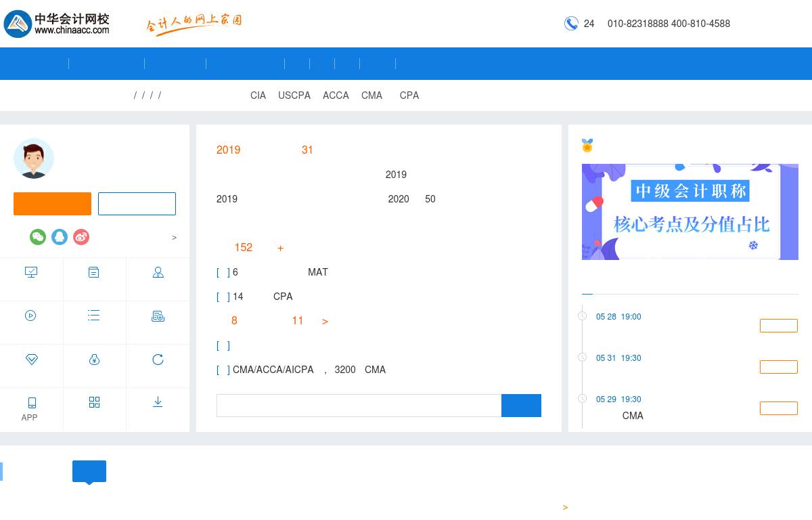This screenshot has height=520, width=812.
Task: Open the document download icon
Action: click(x=158, y=316)
